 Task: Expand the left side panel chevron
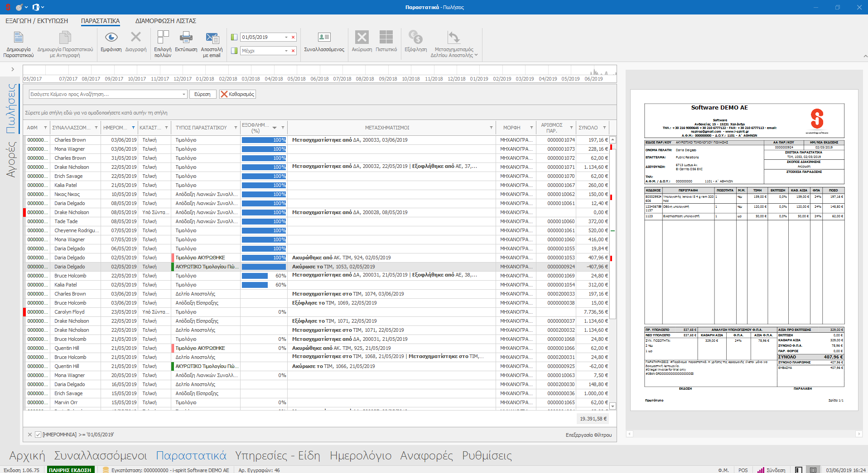(13, 69)
